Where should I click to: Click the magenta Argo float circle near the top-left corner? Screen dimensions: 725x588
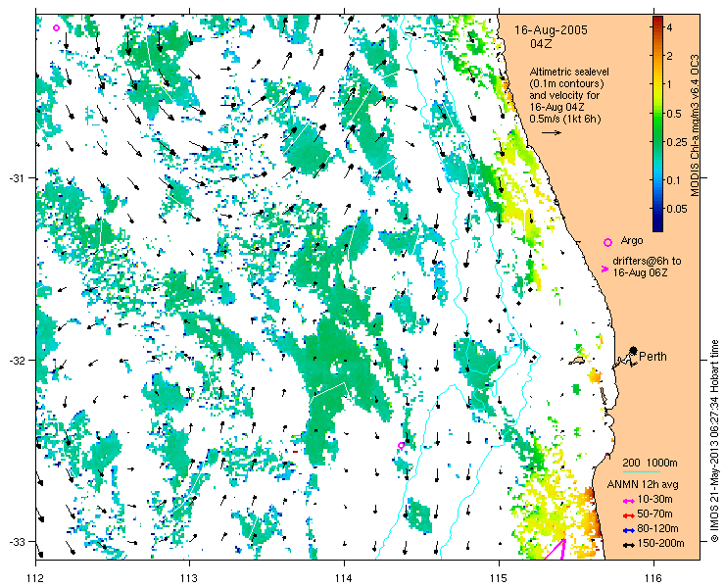pyautogui.click(x=57, y=27)
